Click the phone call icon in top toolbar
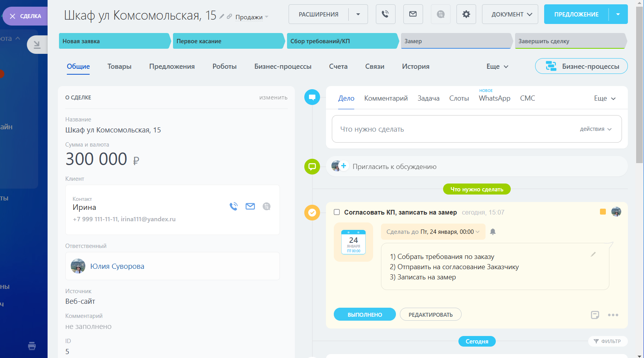The height and width of the screenshot is (358, 644). [385, 14]
